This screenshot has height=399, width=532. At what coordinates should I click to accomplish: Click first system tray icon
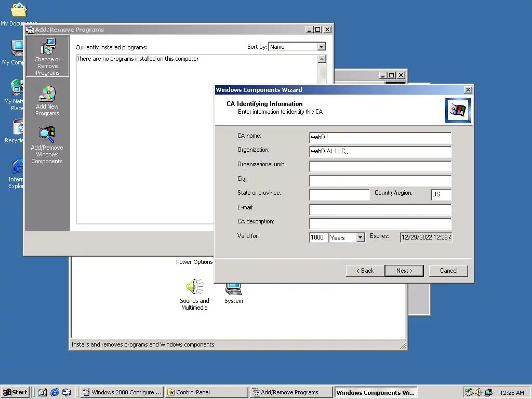(469, 392)
